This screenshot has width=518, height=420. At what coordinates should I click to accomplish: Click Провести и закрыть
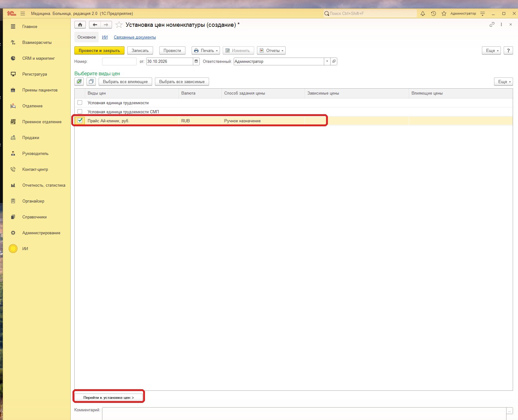point(99,50)
